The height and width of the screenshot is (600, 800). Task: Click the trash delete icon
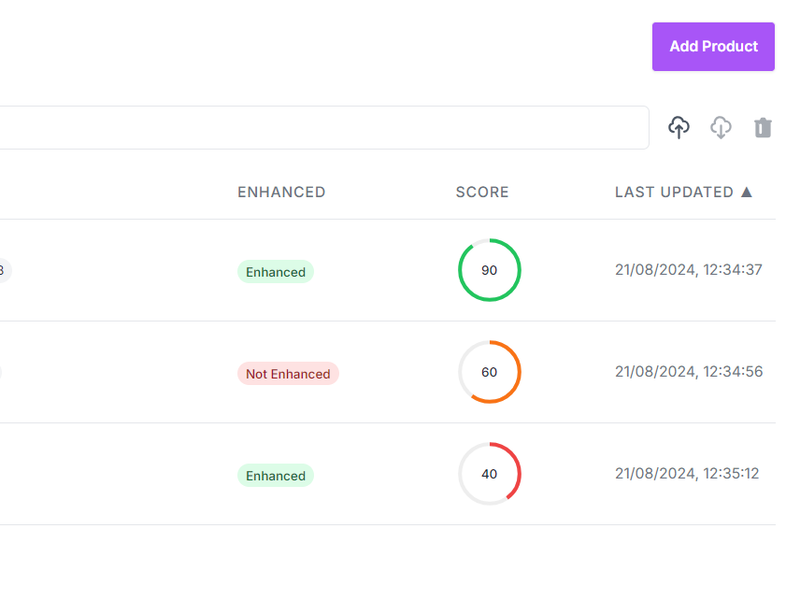click(x=763, y=128)
